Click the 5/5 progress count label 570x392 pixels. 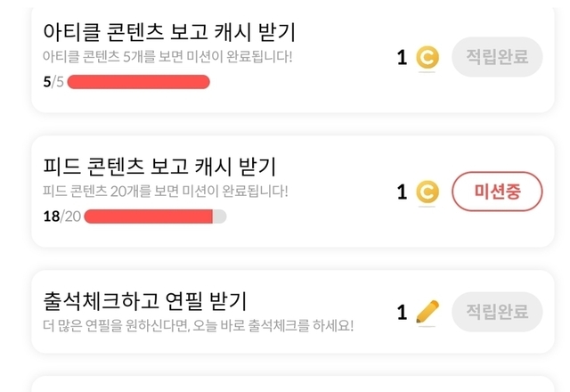click(x=53, y=82)
